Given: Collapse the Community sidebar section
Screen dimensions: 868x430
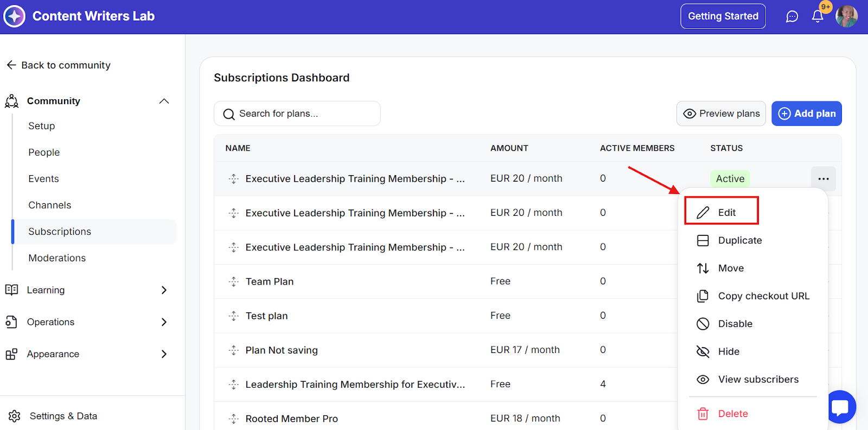Looking at the screenshot, I should pos(164,101).
